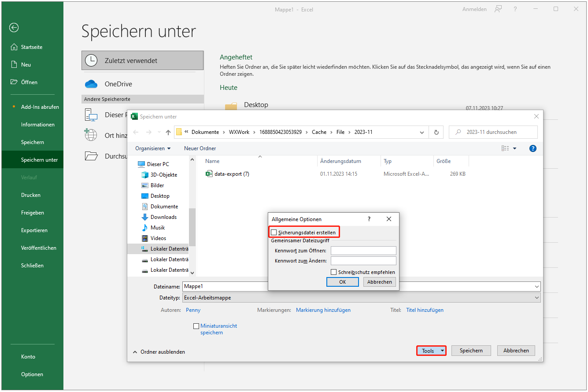
Task: Click the question mark help icon in Excel title bar
Action: [515, 9]
